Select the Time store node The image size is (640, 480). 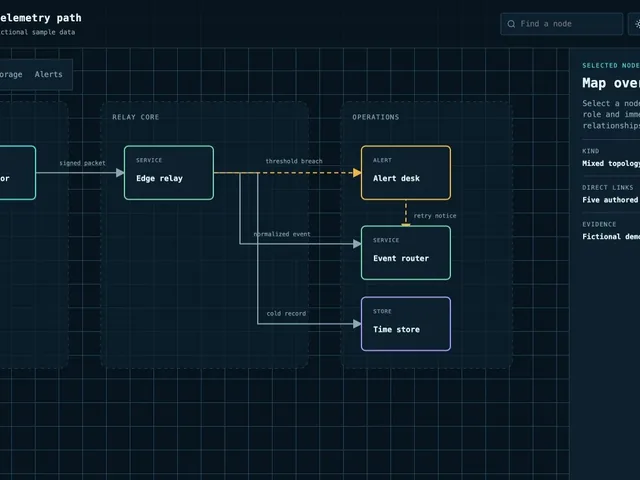coord(406,324)
